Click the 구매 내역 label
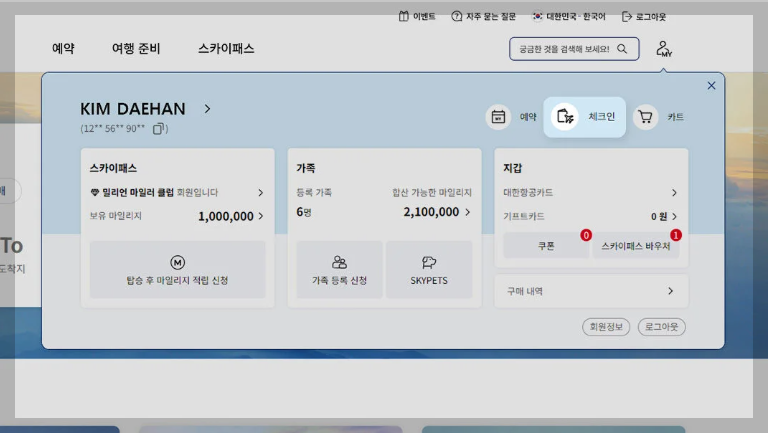The width and height of the screenshot is (768, 433). (x=525, y=291)
